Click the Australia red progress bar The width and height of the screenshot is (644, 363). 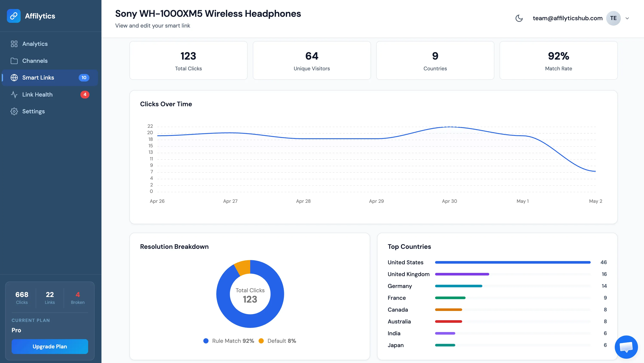coord(448,321)
